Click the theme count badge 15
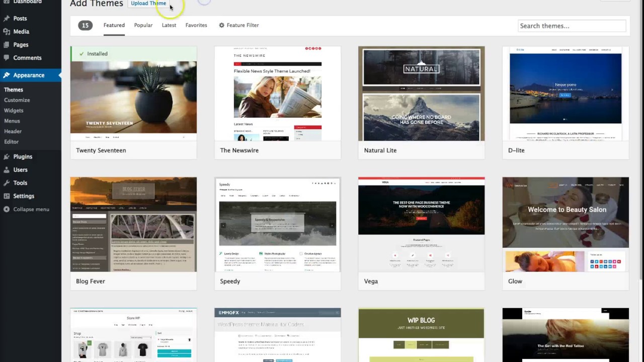Viewport: 644px width, 362px height. pyautogui.click(x=86, y=25)
